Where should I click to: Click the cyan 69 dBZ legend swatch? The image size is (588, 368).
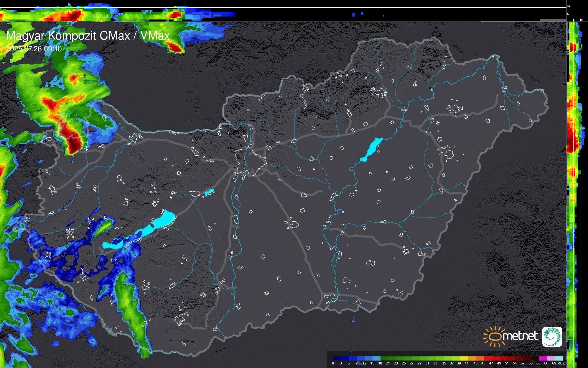558,358
